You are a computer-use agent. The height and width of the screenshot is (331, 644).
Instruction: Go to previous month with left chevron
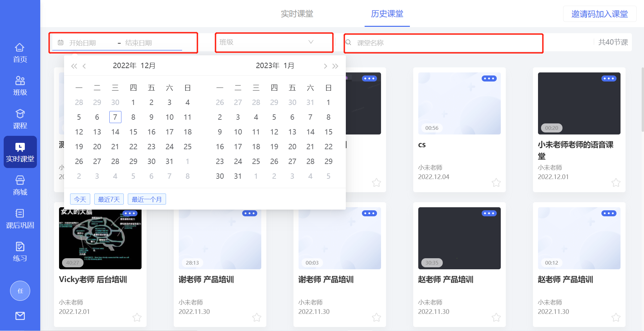pos(84,66)
